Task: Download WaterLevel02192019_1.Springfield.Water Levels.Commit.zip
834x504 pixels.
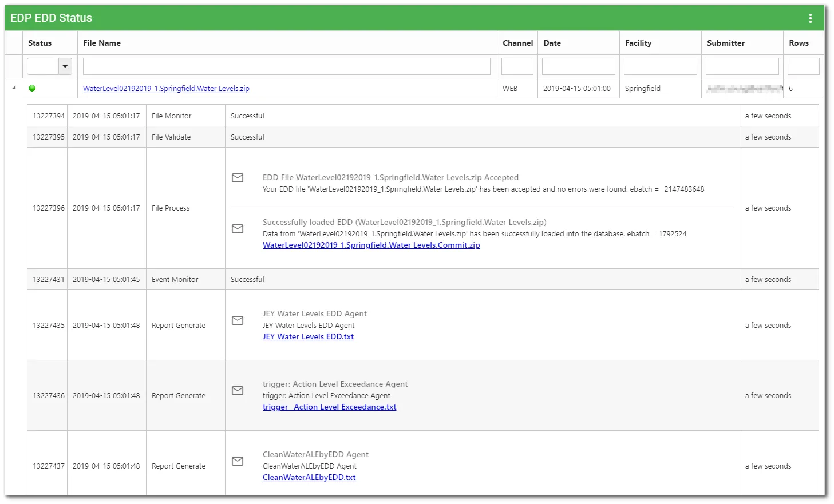Action: tap(371, 245)
